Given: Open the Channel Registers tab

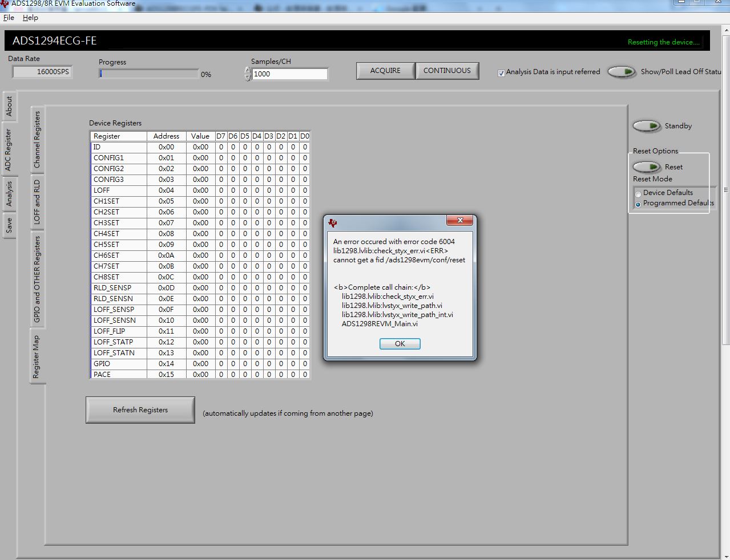Looking at the screenshot, I should pos(37,139).
